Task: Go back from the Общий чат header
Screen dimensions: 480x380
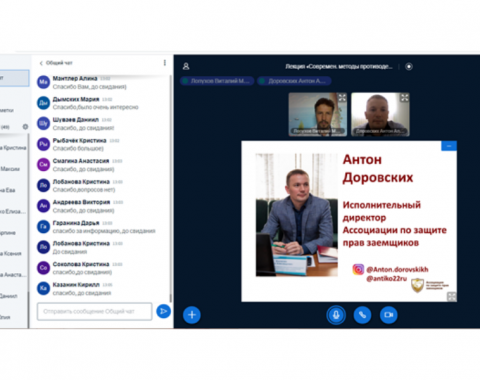Action: click(x=41, y=63)
